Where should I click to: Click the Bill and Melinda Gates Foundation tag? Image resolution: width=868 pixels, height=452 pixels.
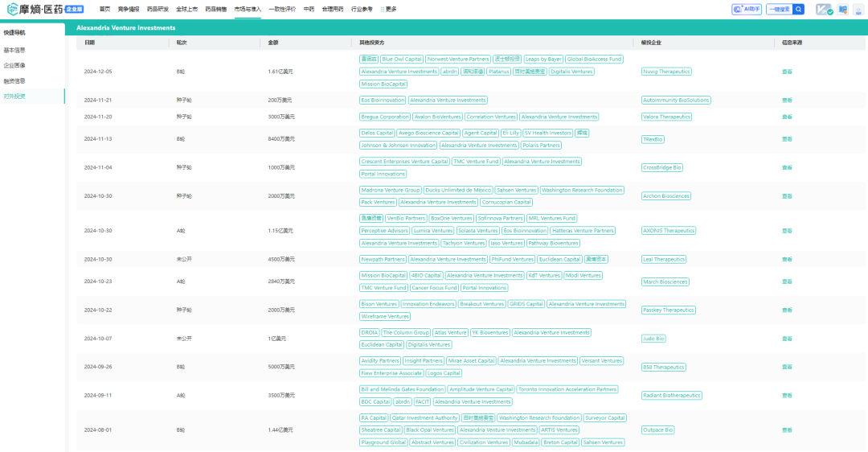[x=403, y=389]
